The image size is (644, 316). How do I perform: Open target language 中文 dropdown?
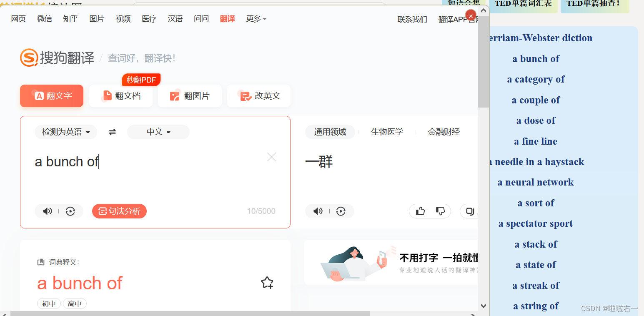(x=158, y=132)
